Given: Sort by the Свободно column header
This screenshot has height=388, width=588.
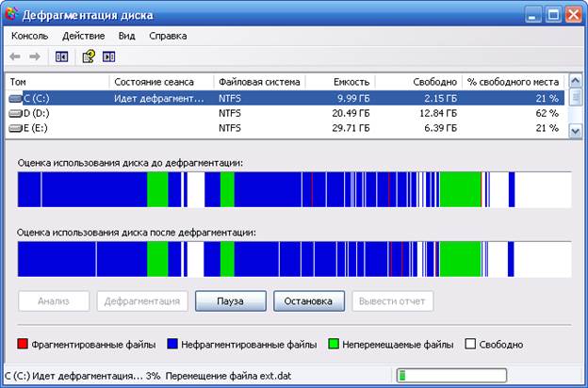Looking at the screenshot, I should (419, 82).
